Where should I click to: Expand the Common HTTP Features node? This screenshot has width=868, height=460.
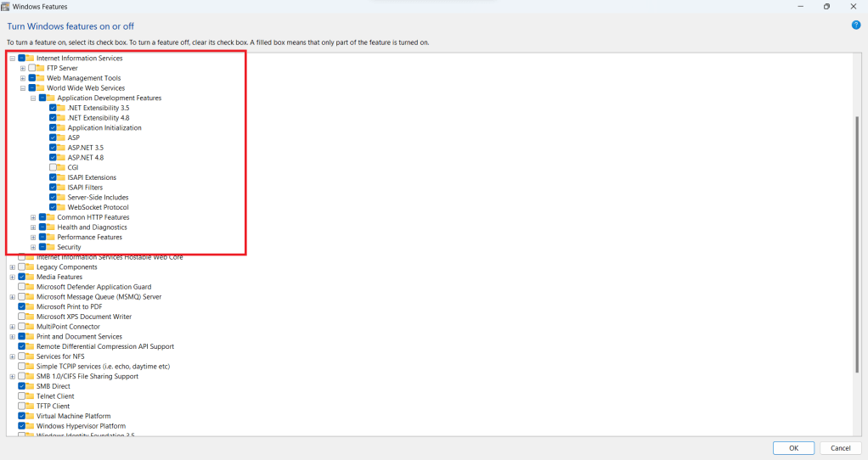(33, 217)
